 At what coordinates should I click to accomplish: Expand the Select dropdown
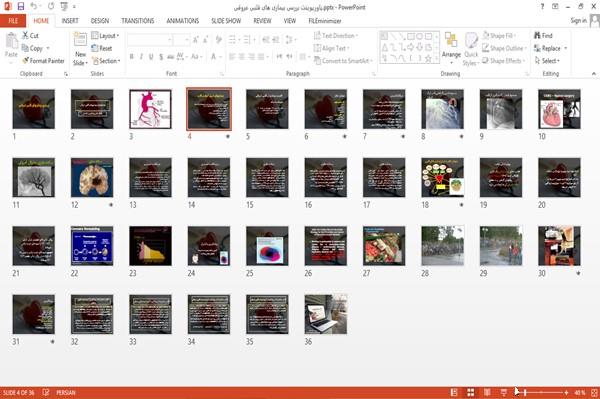click(548, 61)
